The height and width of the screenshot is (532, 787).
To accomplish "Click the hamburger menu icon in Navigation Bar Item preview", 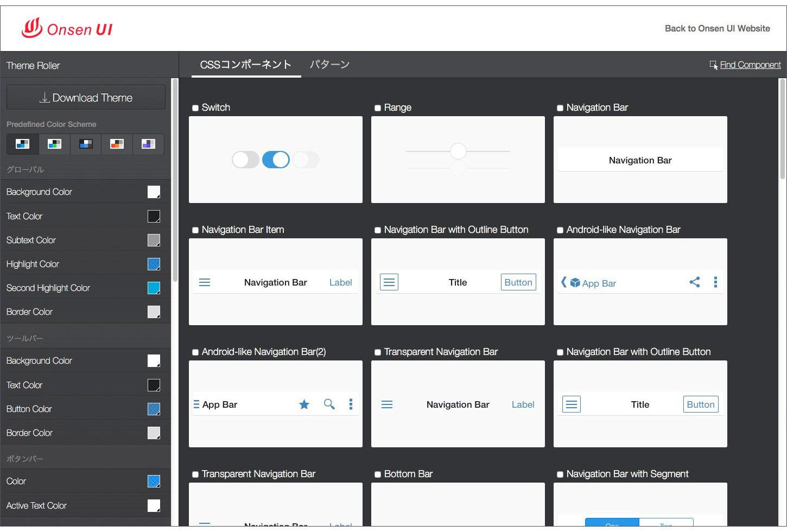I will pyautogui.click(x=205, y=282).
